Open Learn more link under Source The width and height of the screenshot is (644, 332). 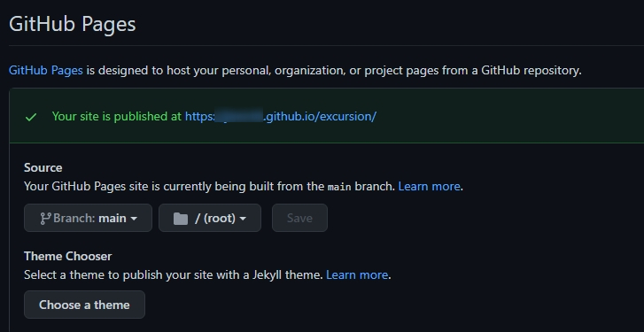[x=429, y=186]
